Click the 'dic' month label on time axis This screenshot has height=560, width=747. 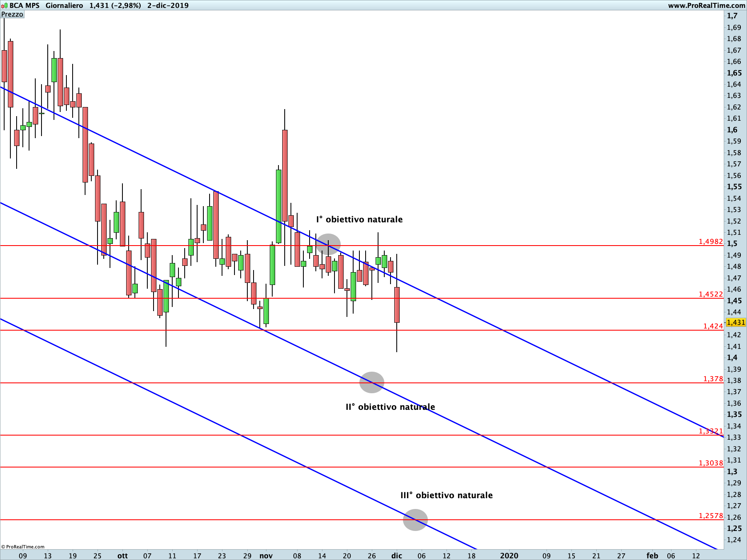click(397, 556)
